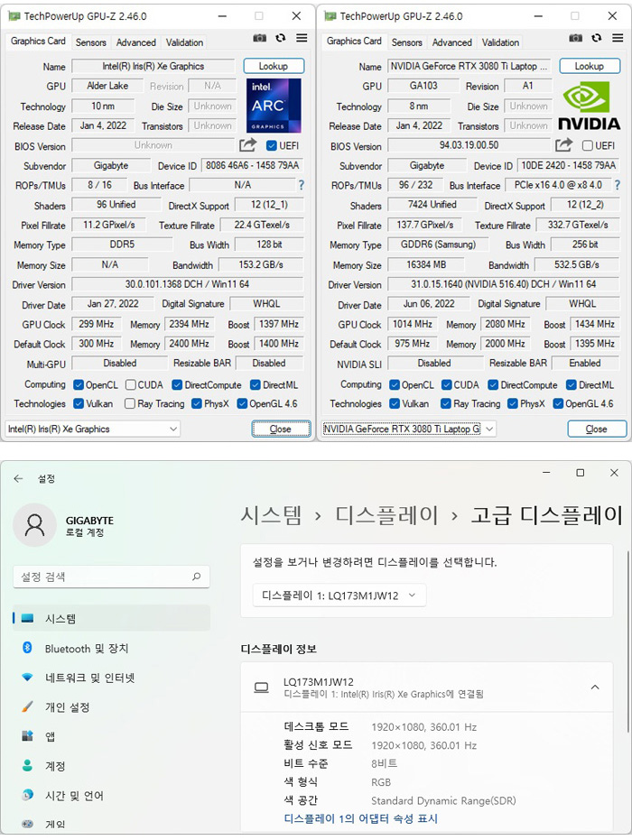This screenshot has width=632, height=840.
Task: Click Graphics Card tab in NVIDIA window
Action: click(x=354, y=42)
